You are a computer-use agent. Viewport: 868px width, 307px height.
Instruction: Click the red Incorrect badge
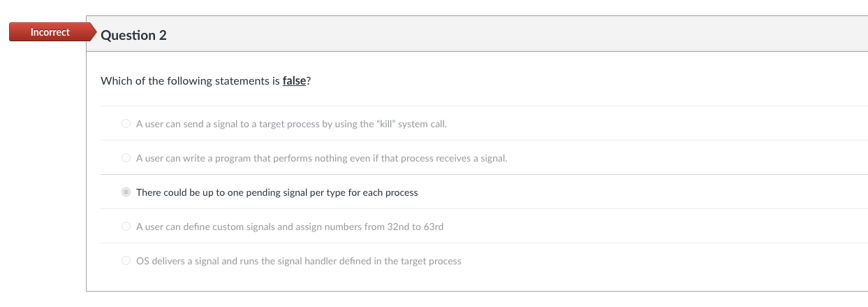coord(50,32)
